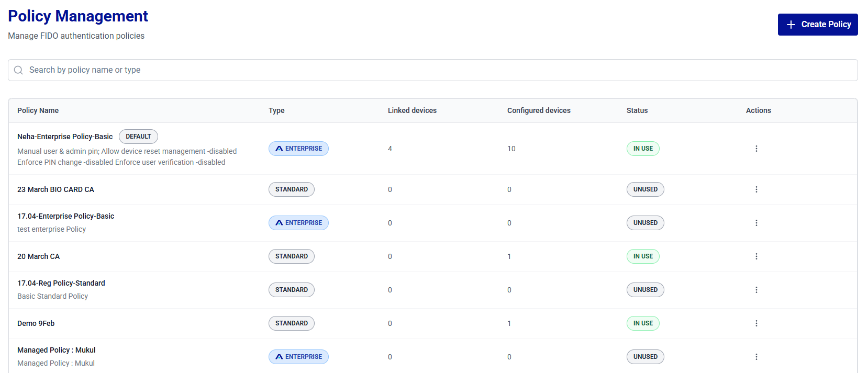This screenshot has width=868, height=373.
Task: Open actions menu for 17.04-Reg Policy-Standard
Action: tap(756, 290)
